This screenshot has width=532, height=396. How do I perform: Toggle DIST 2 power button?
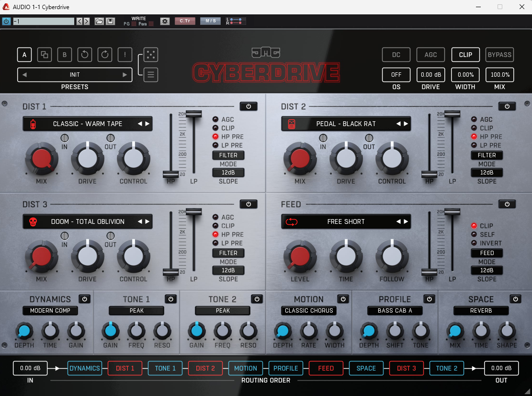tap(507, 106)
